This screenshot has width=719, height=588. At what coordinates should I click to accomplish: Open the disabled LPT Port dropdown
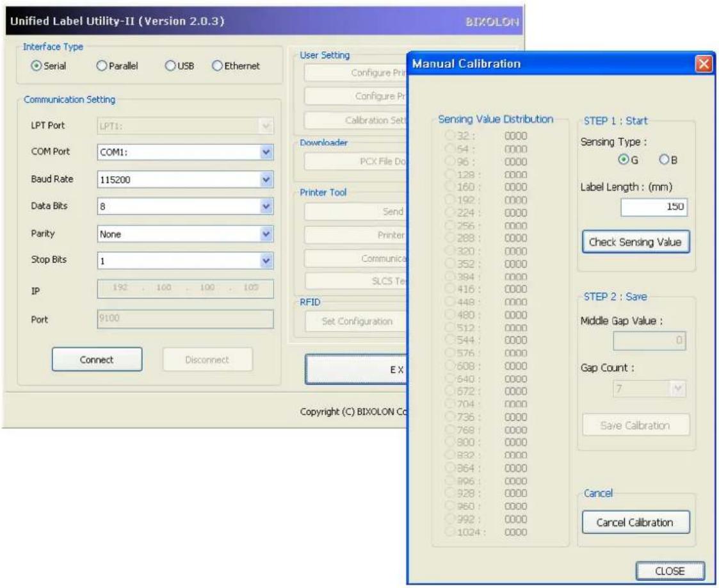[266, 126]
